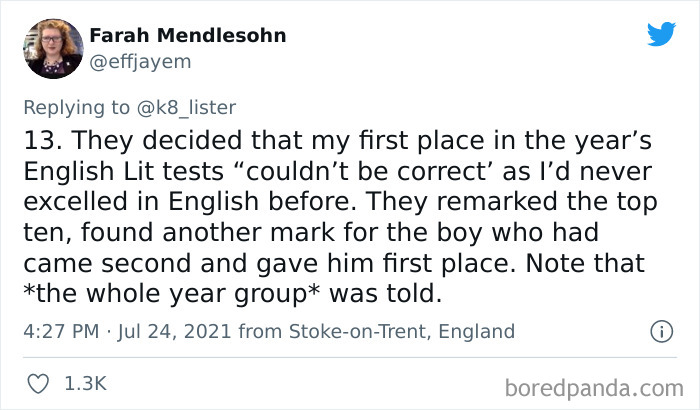This screenshot has width=700, height=410.
Task: Click the 1.3K likes count
Action: click(x=87, y=382)
